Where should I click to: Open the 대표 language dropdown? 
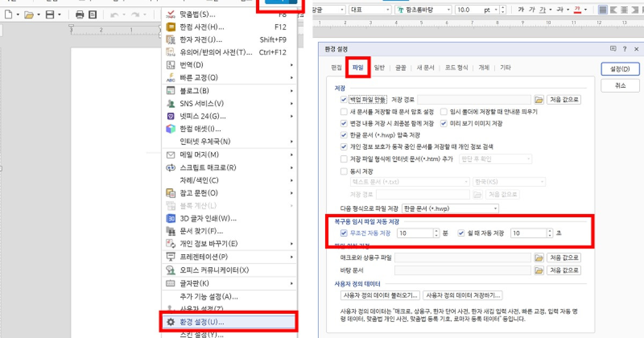tap(388, 10)
